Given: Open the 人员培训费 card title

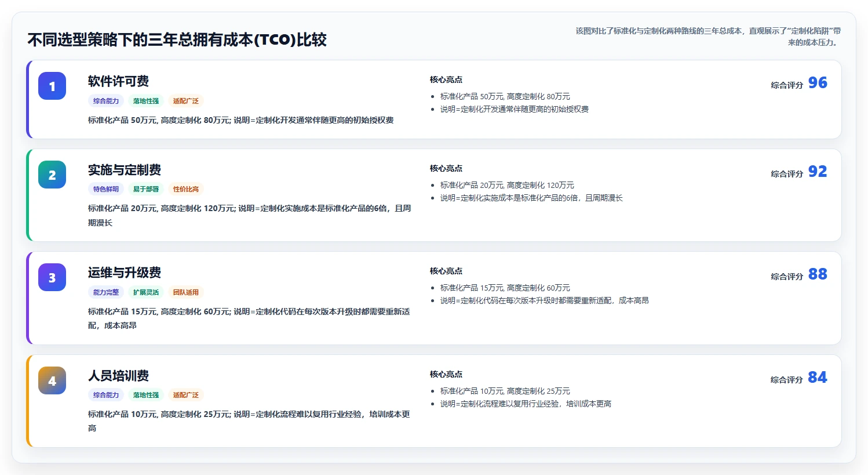Looking at the screenshot, I should click(x=118, y=376).
